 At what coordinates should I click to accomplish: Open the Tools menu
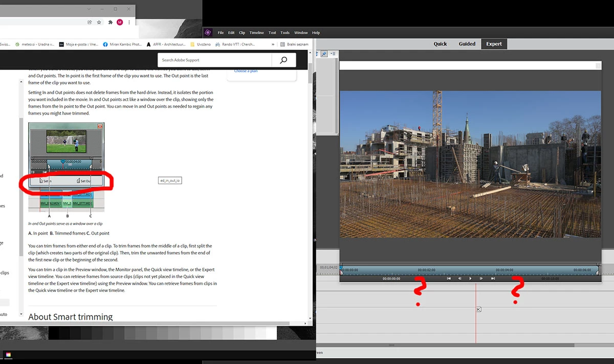tap(285, 33)
